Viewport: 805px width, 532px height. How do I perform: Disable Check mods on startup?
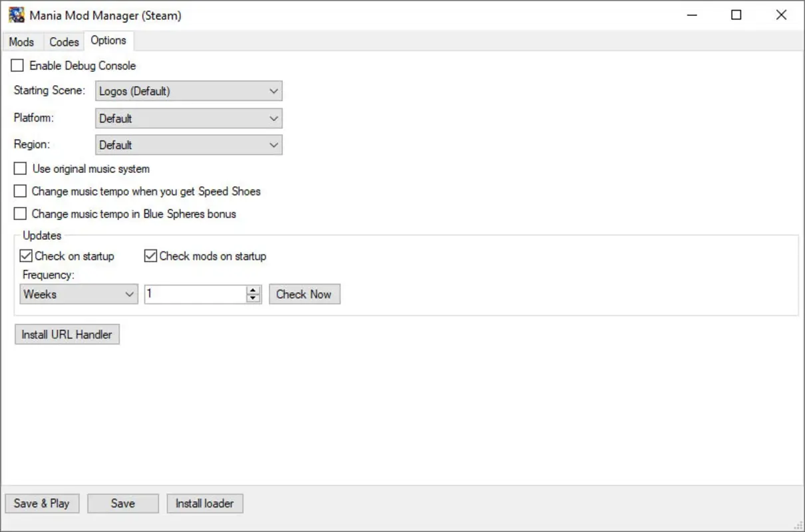tap(150, 255)
